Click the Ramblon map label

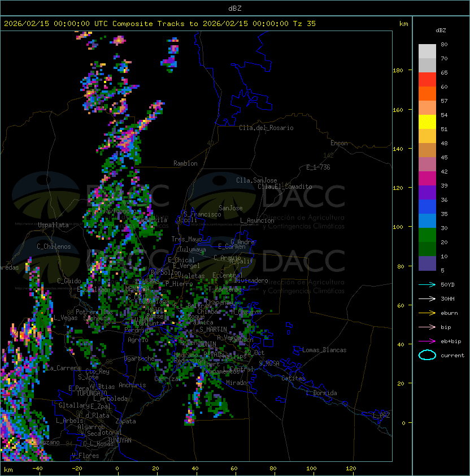pos(185,163)
